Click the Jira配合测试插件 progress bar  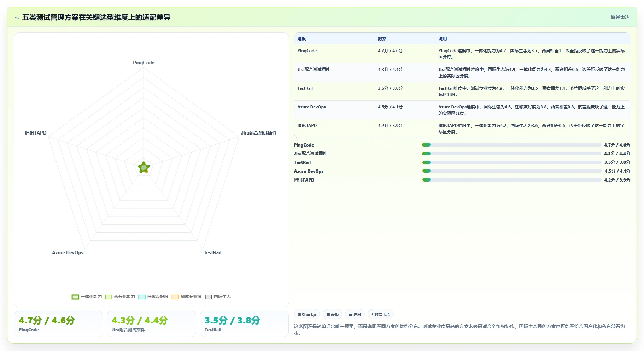coord(511,154)
